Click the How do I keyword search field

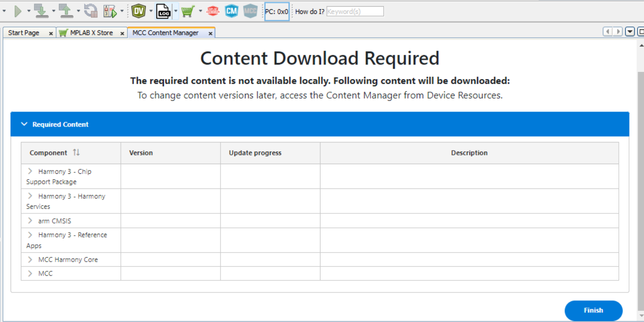[355, 12]
